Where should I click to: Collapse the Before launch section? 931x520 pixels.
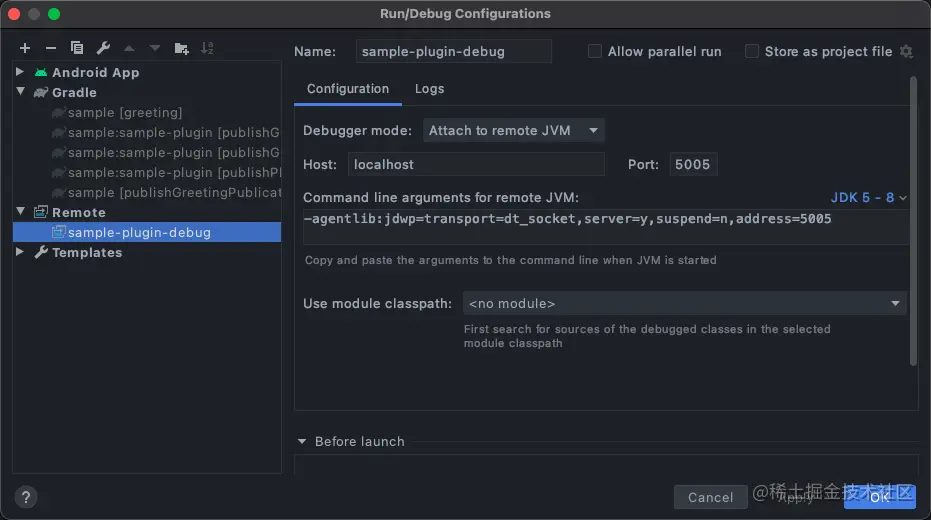[x=302, y=442]
